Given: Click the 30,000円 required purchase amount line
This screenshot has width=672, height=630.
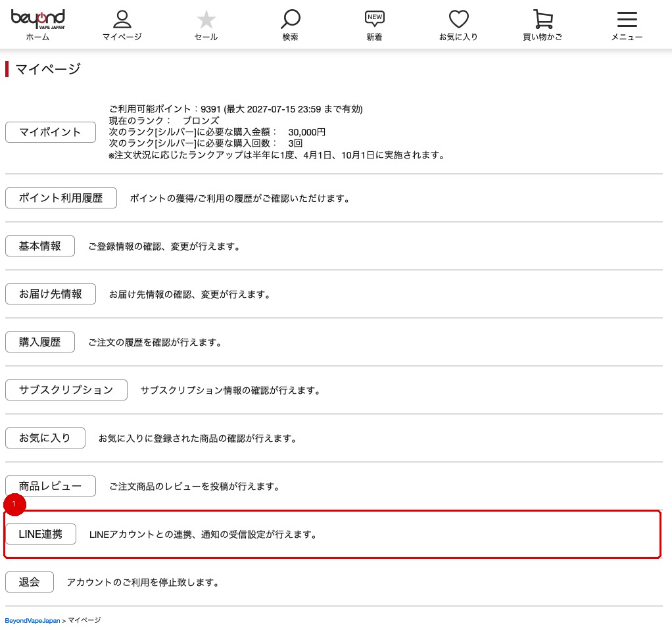Looking at the screenshot, I should click(217, 132).
